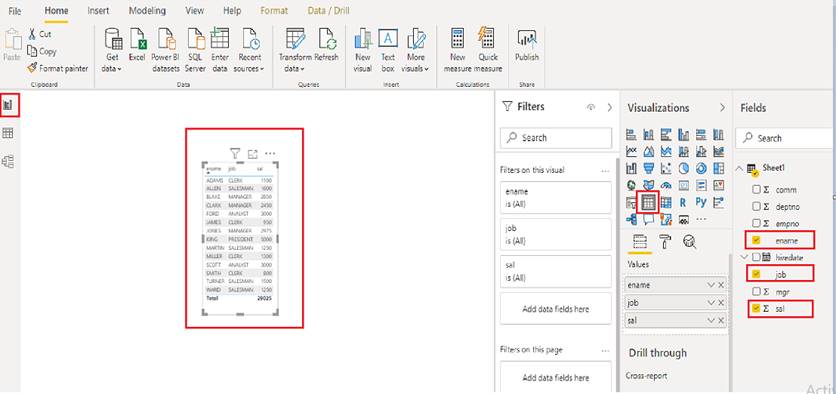This screenshot has width=836, height=394.
Task: Select the Pie chart visualization
Action: pyautogui.click(x=684, y=168)
